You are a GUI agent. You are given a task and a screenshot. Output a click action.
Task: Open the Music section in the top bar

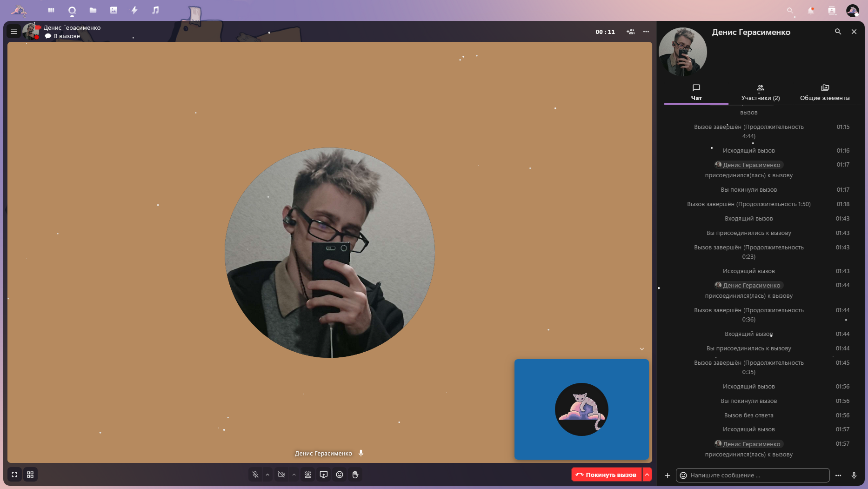pyautogui.click(x=155, y=10)
